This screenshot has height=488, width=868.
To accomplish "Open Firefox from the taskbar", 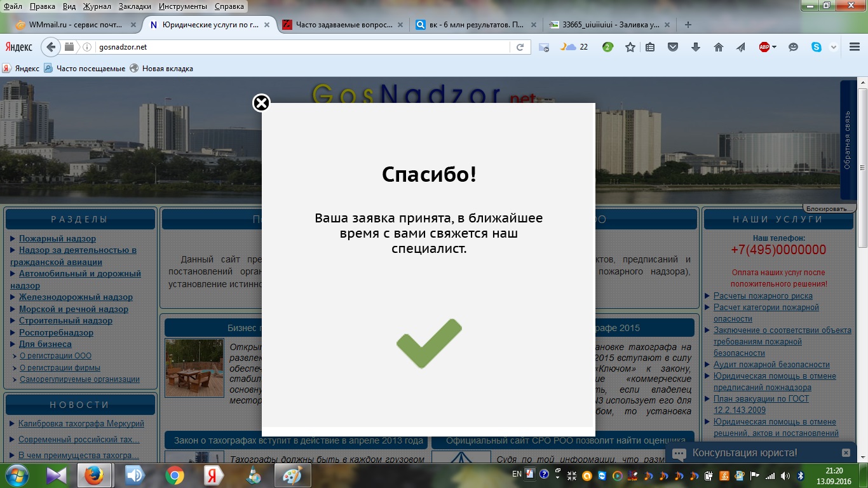I will 95,475.
